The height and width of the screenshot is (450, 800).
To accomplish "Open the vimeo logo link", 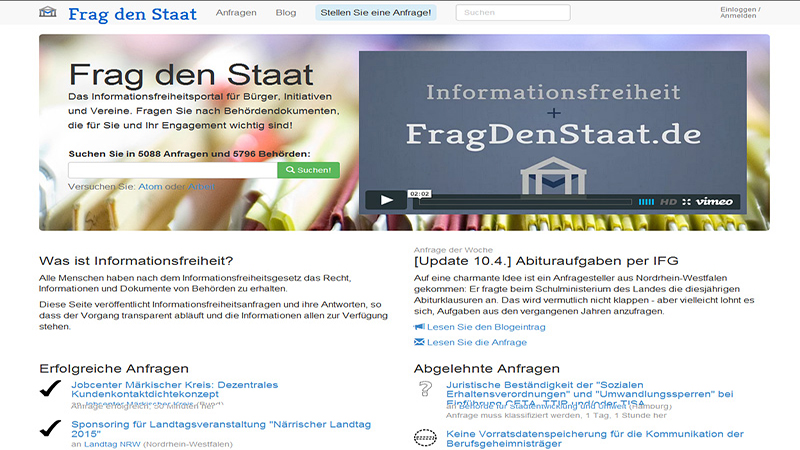I will click(x=714, y=202).
